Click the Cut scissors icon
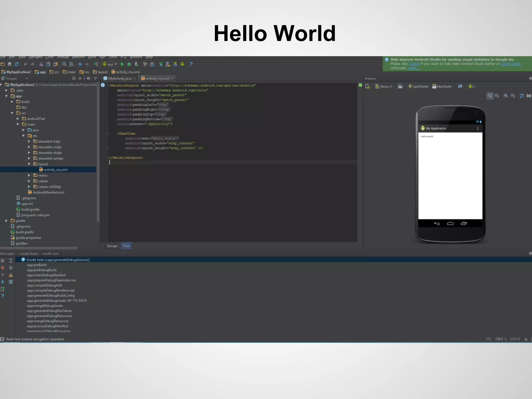Image resolution: width=532 pixels, height=399 pixels. click(41, 64)
